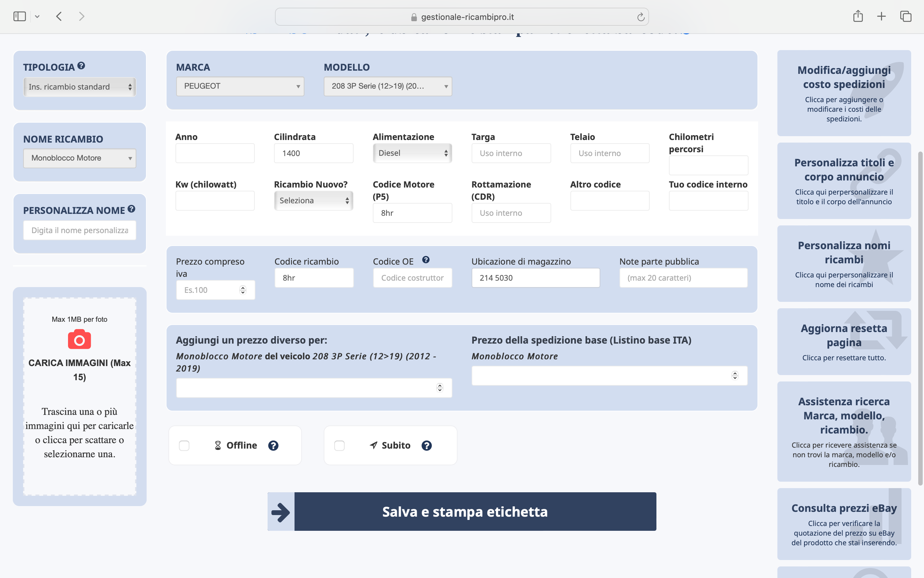924x578 pixels.
Task: Click the help icon beside Offline
Action: (273, 446)
